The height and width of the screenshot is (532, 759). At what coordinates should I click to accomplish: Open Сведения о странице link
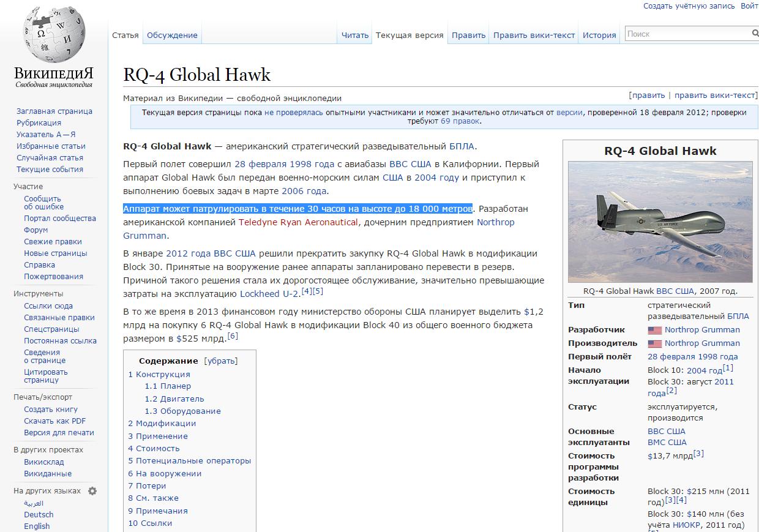45,356
